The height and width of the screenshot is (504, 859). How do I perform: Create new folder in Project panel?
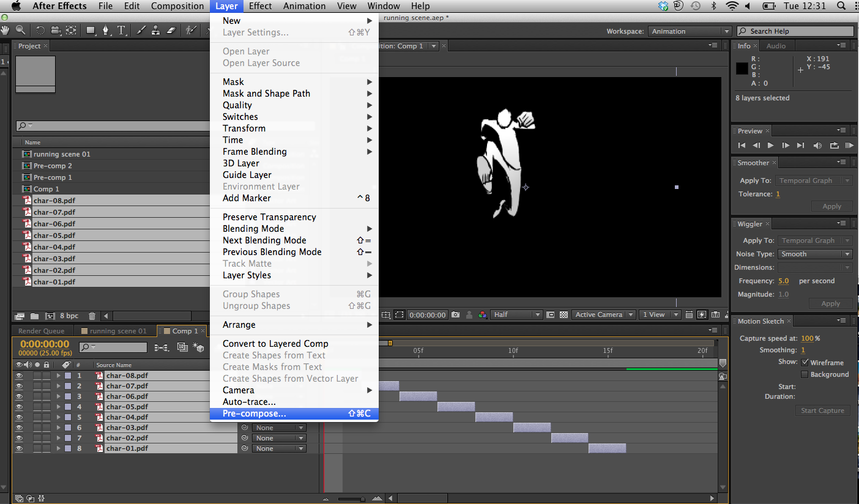coord(35,316)
